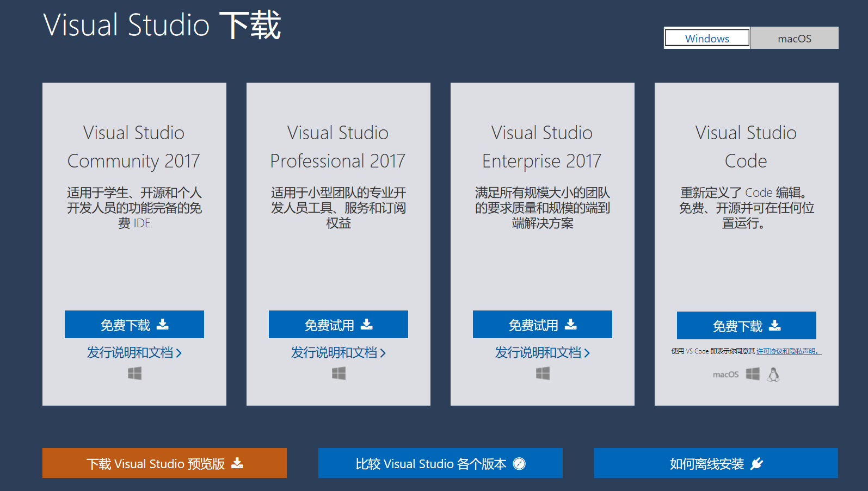868x491 pixels.
Task: Expand the Enterprise docs link chevron
Action: [x=587, y=353]
